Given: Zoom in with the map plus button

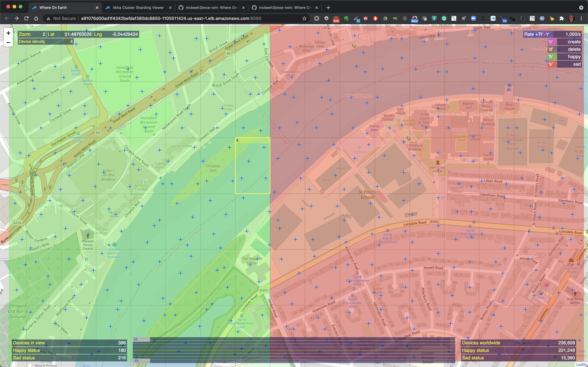Looking at the screenshot, I should click(8, 33).
